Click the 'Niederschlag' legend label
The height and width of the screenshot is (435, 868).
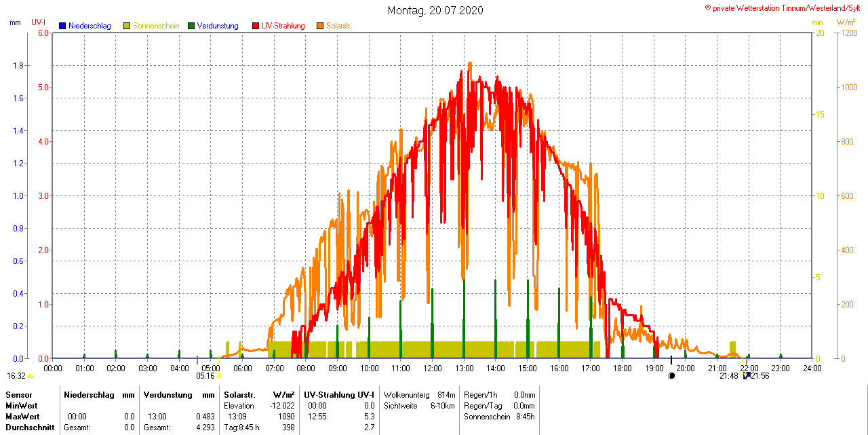pyautogui.click(x=90, y=26)
